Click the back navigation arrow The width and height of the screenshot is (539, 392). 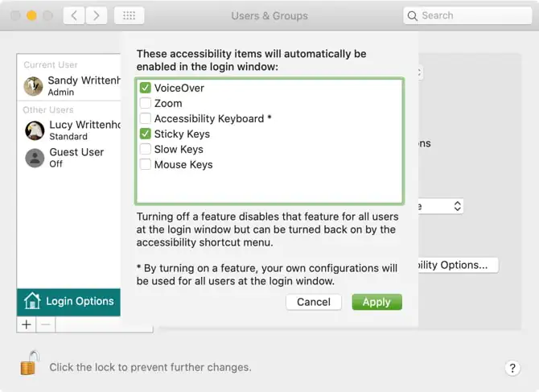[74, 15]
